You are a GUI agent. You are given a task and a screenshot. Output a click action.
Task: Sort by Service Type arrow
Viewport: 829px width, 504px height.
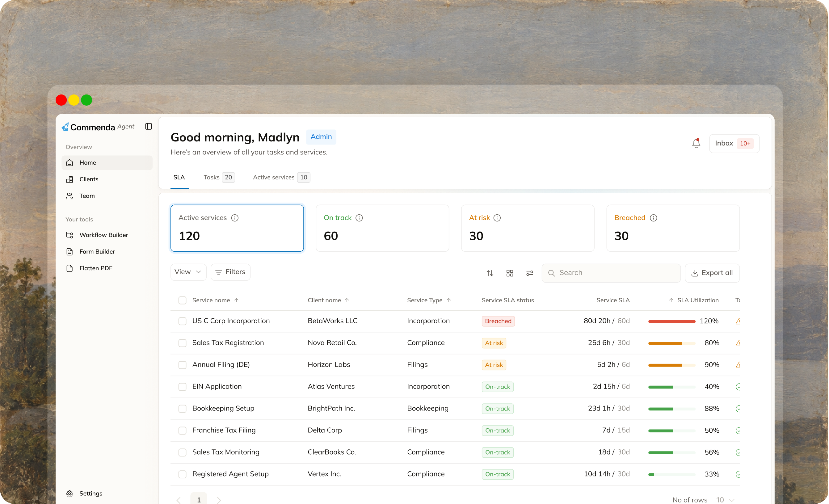click(x=448, y=300)
